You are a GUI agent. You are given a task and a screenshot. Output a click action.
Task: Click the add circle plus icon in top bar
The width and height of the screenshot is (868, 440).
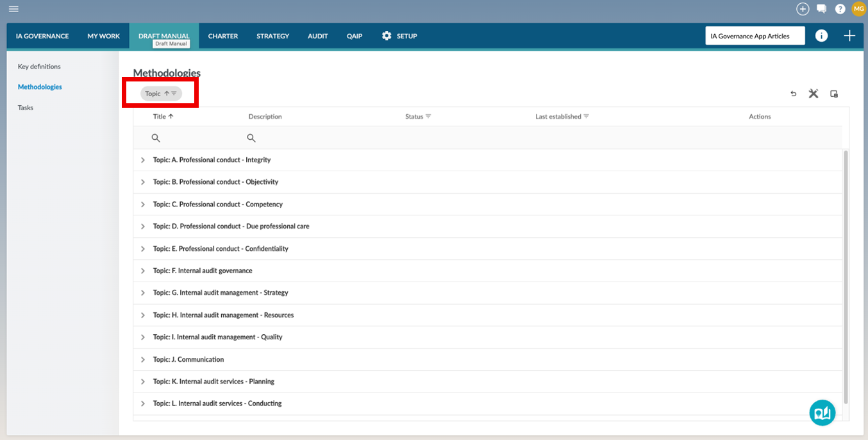click(803, 9)
